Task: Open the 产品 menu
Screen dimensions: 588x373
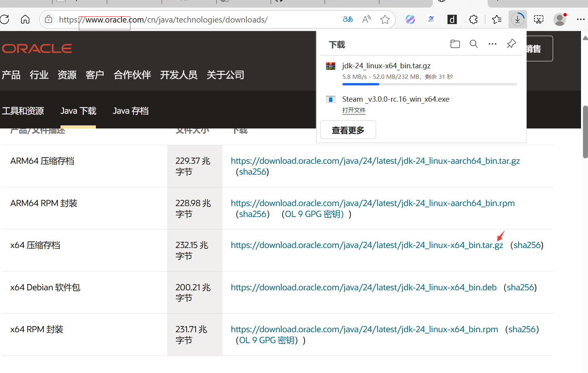Action: pos(11,75)
